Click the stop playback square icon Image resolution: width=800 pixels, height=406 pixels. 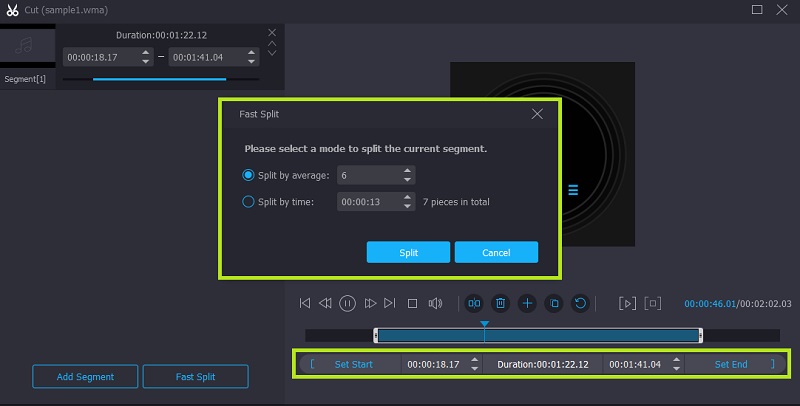(x=413, y=303)
